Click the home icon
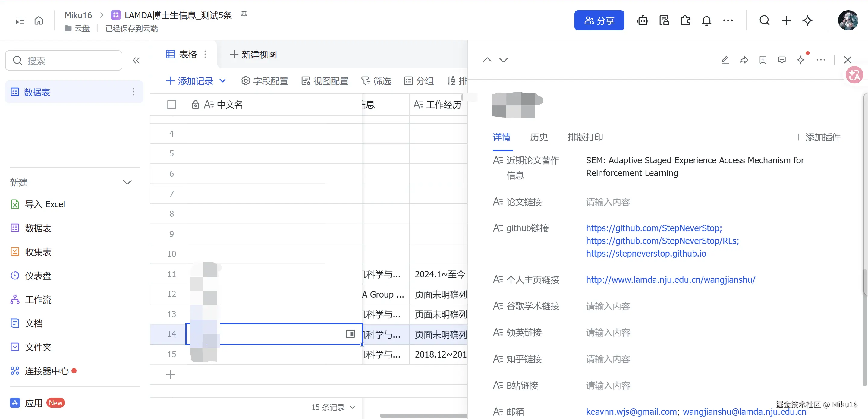Image resolution: width=868 pixels, height=419 pixels. tap(39, 20)
